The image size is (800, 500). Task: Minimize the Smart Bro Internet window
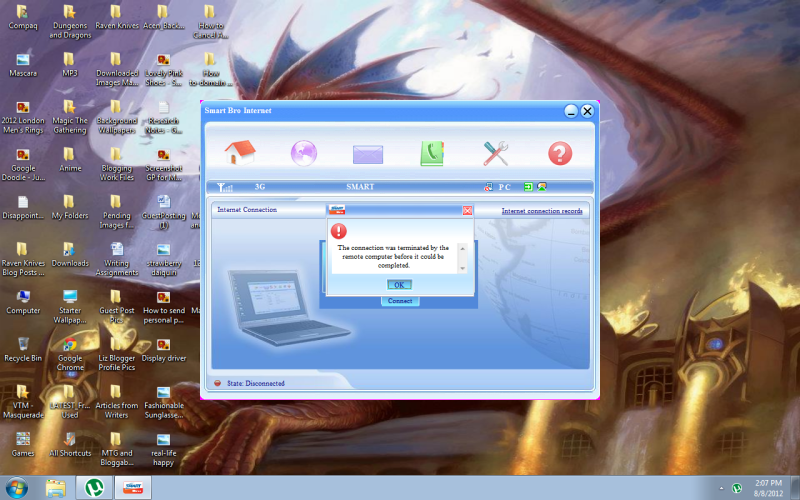[x=571, y=111]
